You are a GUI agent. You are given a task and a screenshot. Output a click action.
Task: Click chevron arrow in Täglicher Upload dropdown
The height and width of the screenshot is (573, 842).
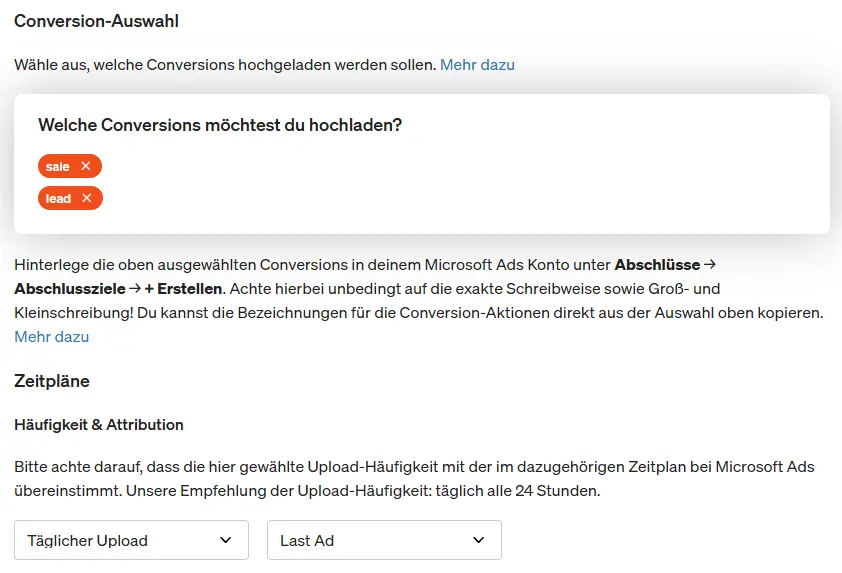(226, 540)
